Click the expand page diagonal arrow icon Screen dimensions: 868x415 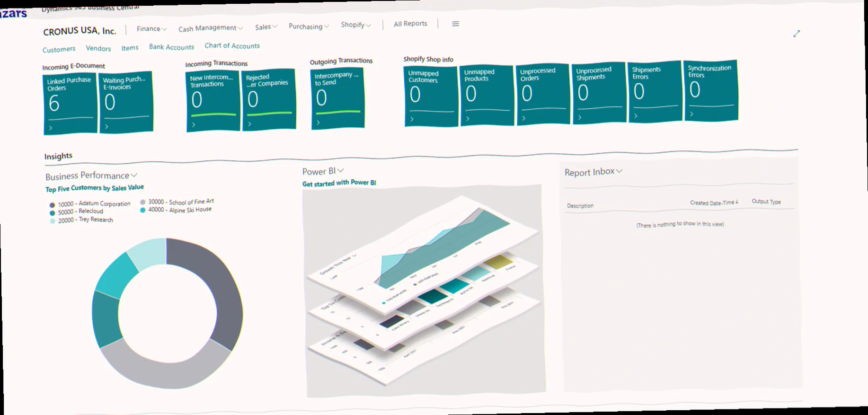coord(797,34)
